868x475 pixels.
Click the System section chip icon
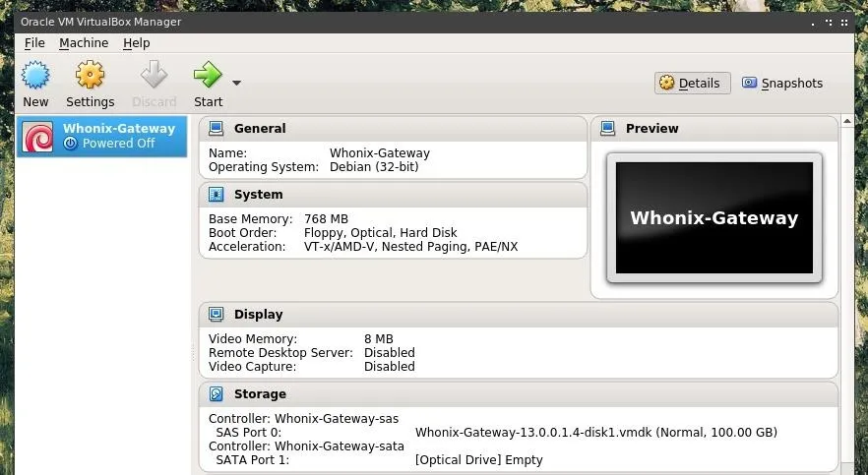(x=216, y=195)
